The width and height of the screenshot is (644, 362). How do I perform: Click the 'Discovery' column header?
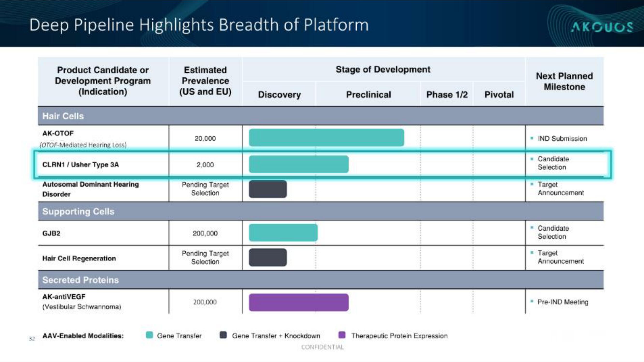279,94
